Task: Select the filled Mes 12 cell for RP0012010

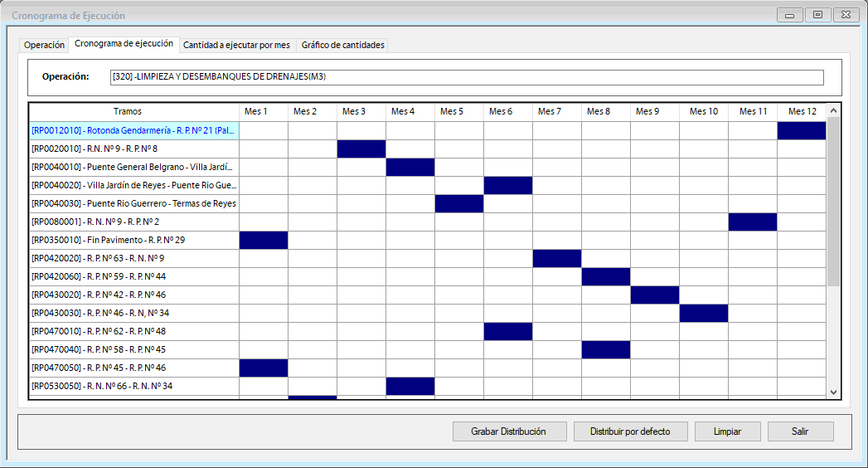Action: pos(801,131)
